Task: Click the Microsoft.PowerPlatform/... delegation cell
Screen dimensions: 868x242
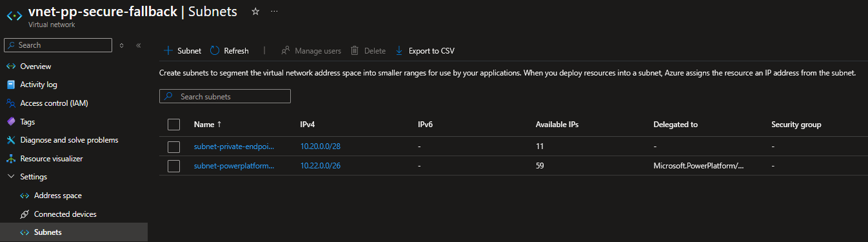Action: pyautogui.click(x=698, y=166)
